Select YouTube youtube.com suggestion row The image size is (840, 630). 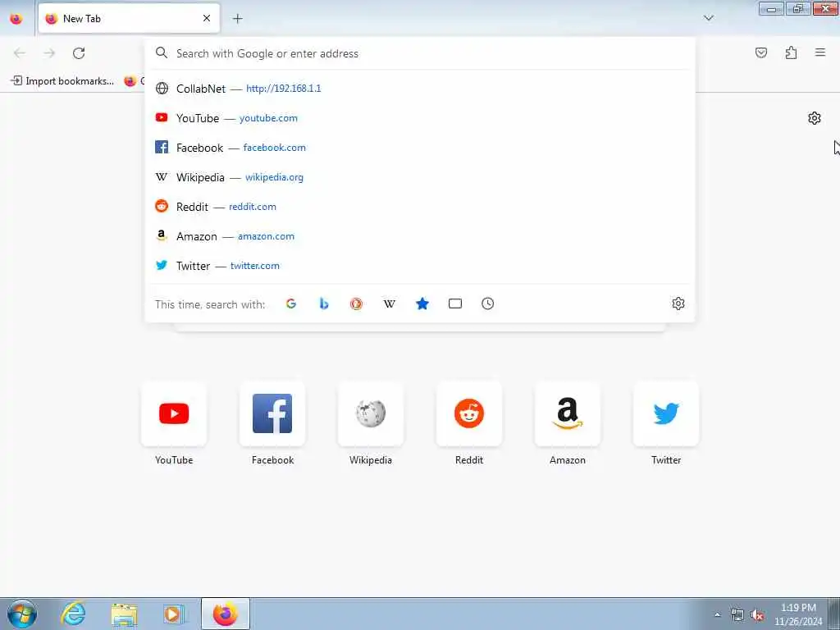point(419,118)
